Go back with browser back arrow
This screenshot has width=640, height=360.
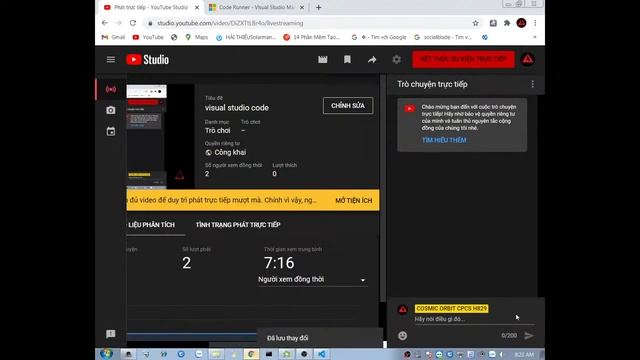pos(105,23)
